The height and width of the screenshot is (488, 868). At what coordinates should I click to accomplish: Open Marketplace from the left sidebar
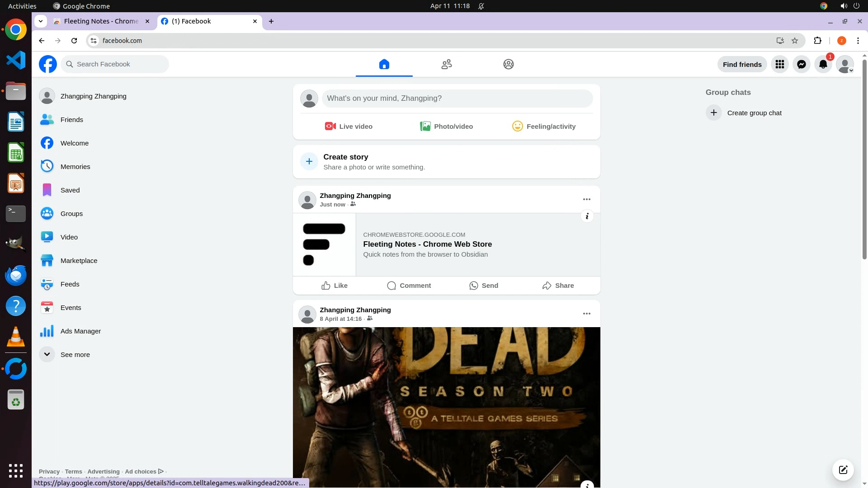(x=79, y=261)
